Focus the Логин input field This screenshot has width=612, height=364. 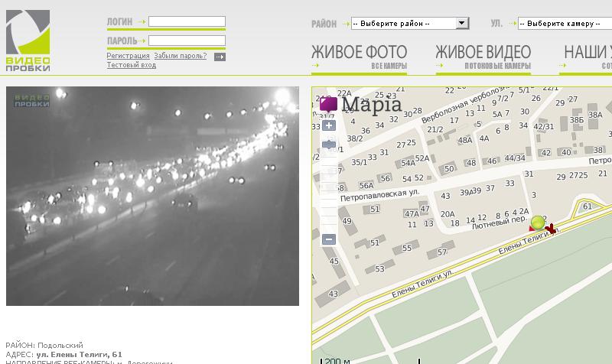pos(187,21)
